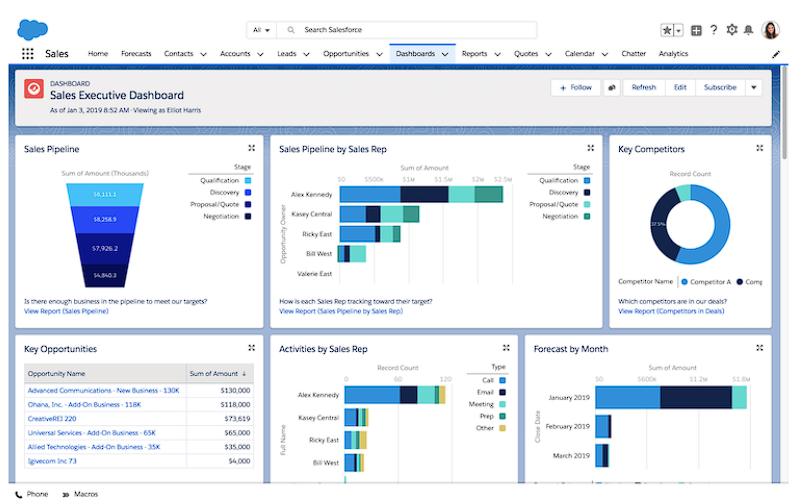Open the Analytics tab
This screenshot has width=793, height=500.
click(x=673, y=54)
